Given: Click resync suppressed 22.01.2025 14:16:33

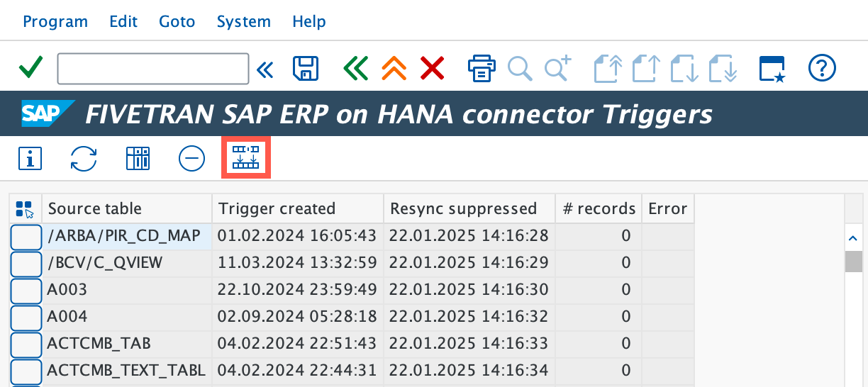Looking at the screenshot, I should point(469,344).
